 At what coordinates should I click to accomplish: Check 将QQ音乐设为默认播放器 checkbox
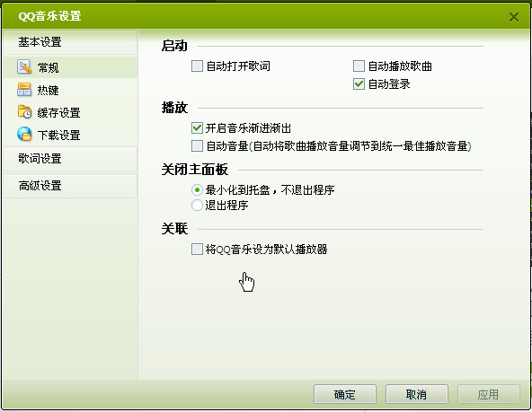pos(197,249)
